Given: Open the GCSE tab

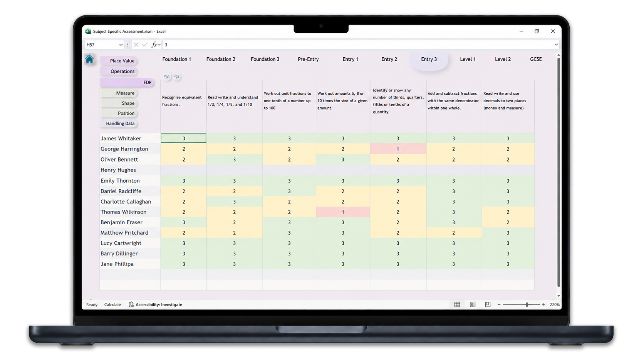Looking at the screenshot, I should pos(536,59).
